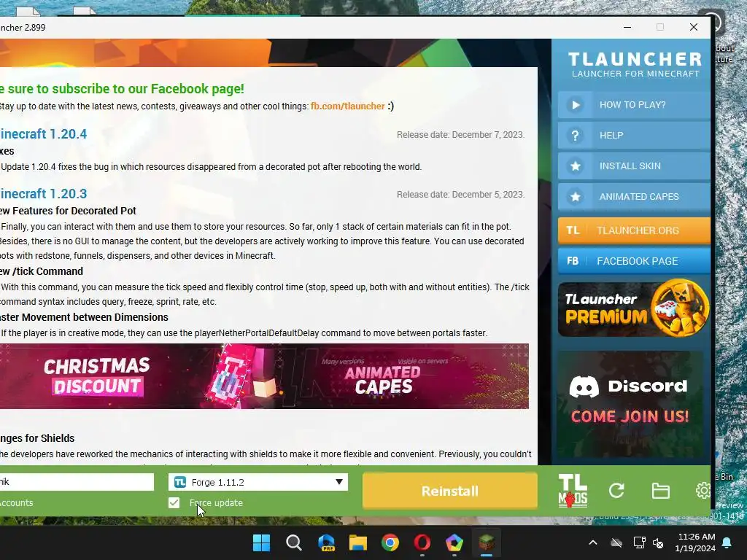The width and height of the screenshot is (747, 560).
Task: Click the Discord logo in the banner
Action: tap(584, 386)
